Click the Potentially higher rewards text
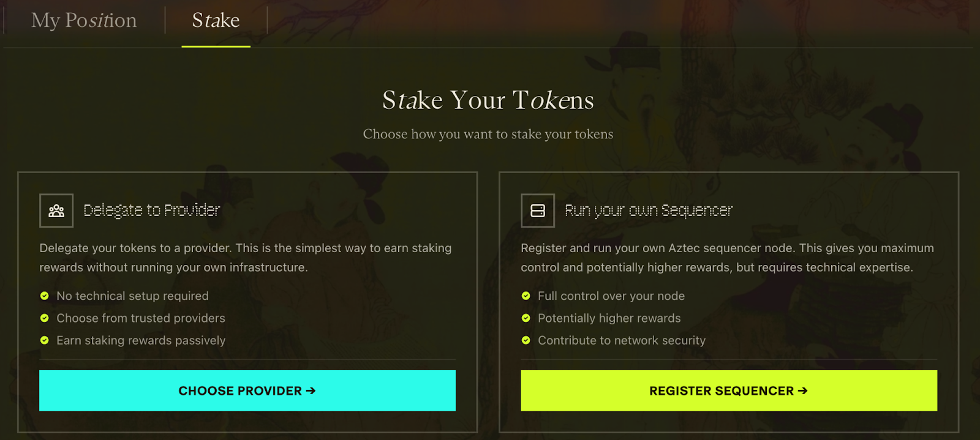This screenshot has height=440, width=980. pos(609,318)
